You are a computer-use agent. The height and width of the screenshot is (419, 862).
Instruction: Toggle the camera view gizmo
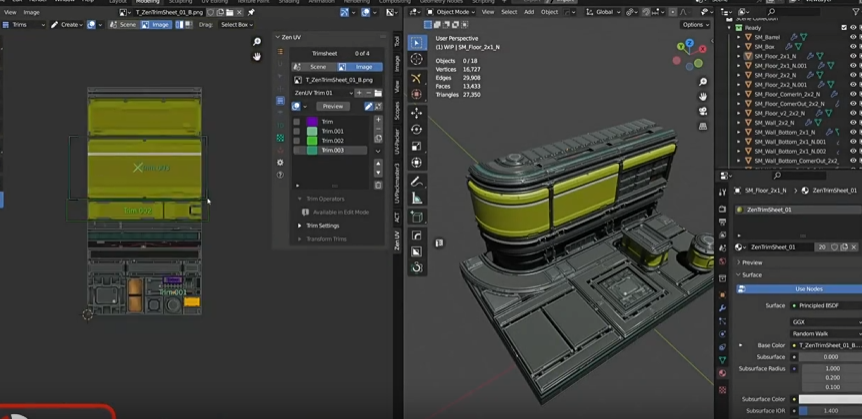click(x=704, y=113)
